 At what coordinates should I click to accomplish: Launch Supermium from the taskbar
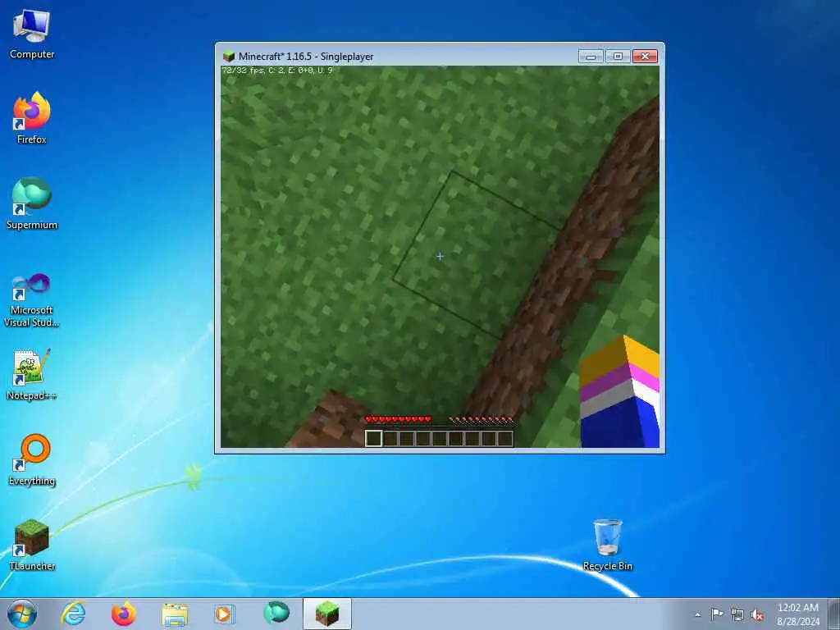tap(276, 614)
